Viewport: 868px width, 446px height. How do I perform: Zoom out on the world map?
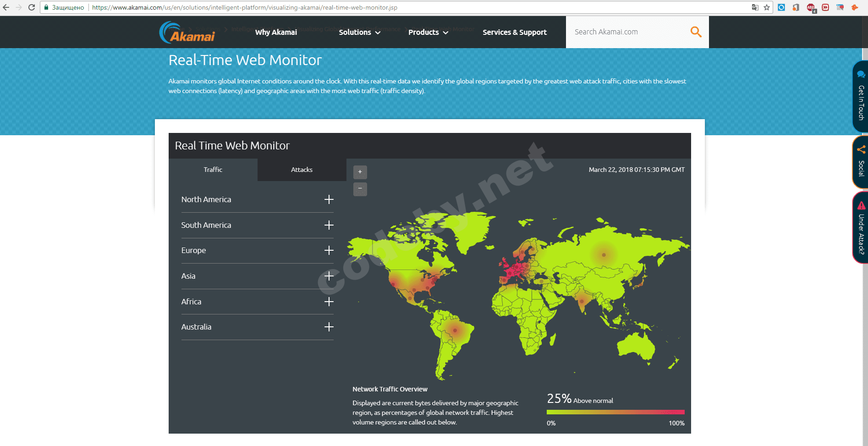[x=360, y=189]
